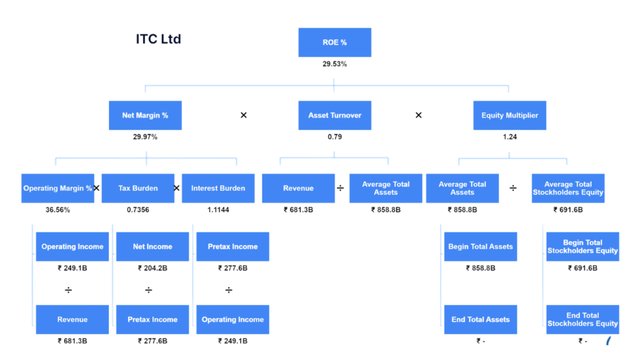Click the 1.24 equity multiplier value
The height and width of the screenshot is (362, 644).
(509, 136)
